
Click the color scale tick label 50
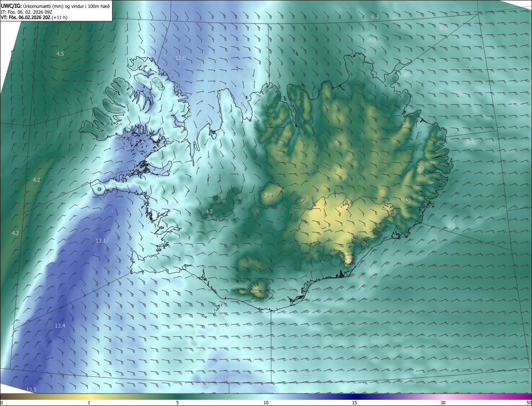pyautogui.click(x=529, y=403)
